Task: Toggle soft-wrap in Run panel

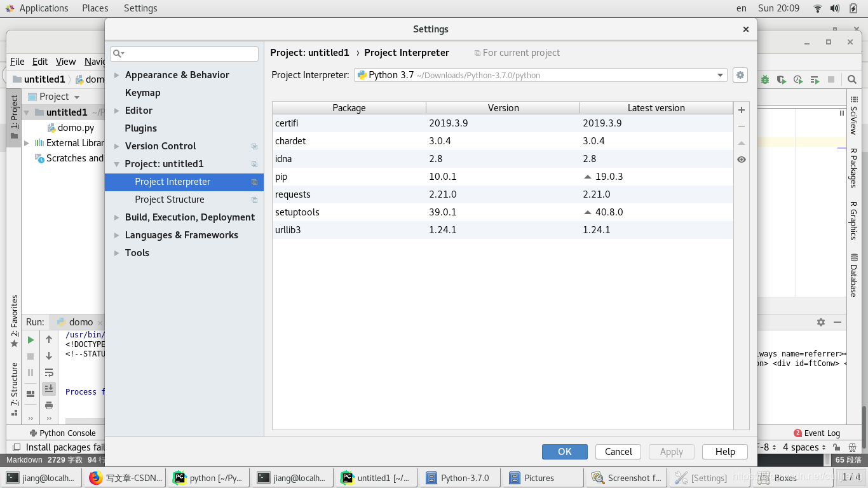Action: coord(49,372)
